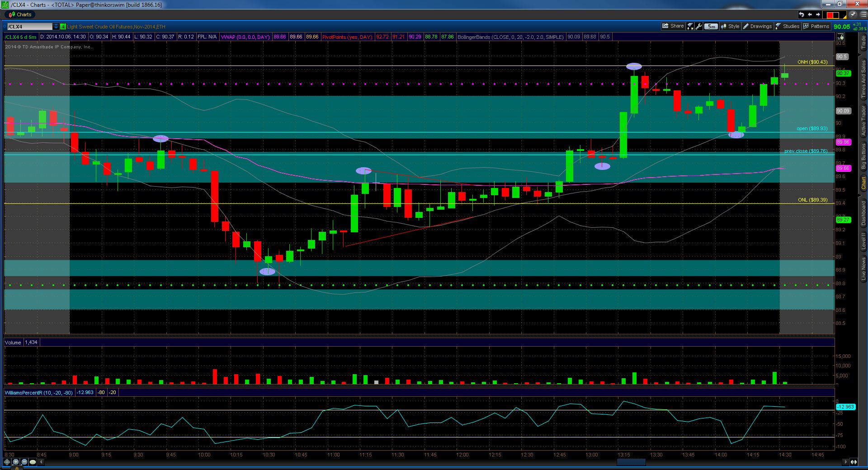Open the Studies menu
Image resolution: width=868 pixels, height=470 pixels.
pos(788,26)
